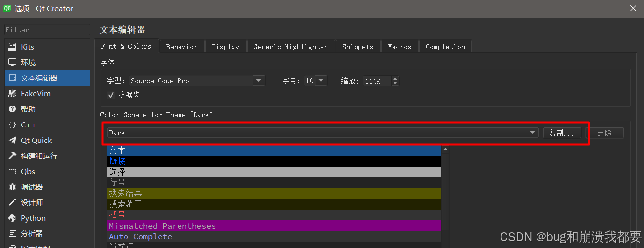This screenshot has width=644, height=248.
Task: Select the 行号 color entry
Action: pyautogui.click(x=274, y=183)
